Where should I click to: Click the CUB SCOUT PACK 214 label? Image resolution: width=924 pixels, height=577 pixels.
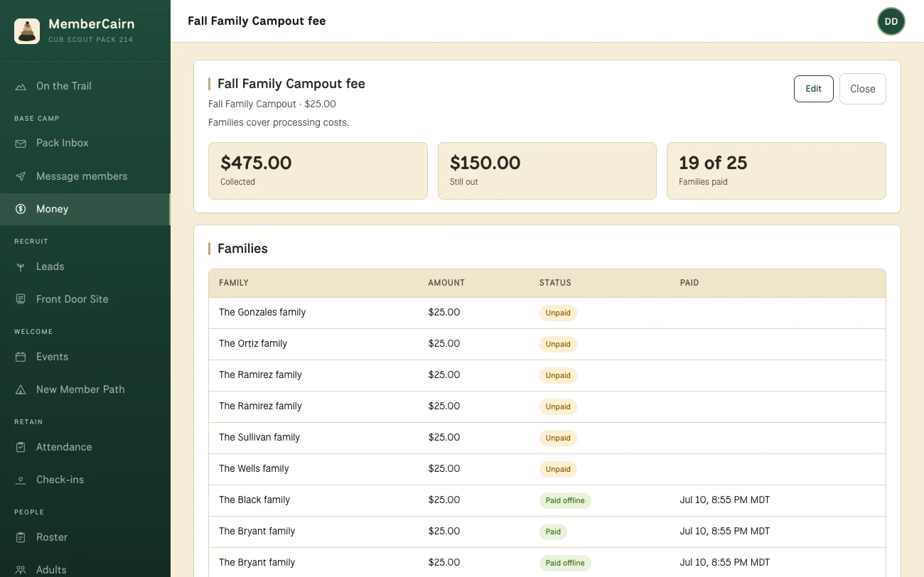(90, 40)
